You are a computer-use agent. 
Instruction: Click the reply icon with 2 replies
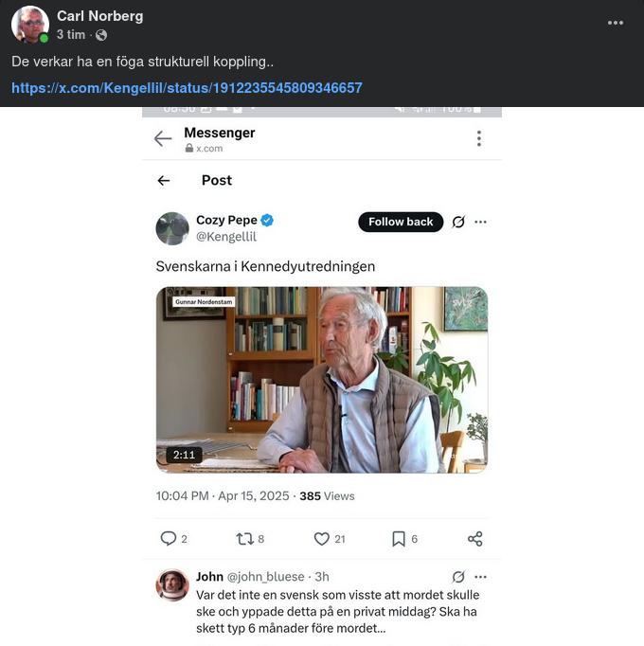169,539
